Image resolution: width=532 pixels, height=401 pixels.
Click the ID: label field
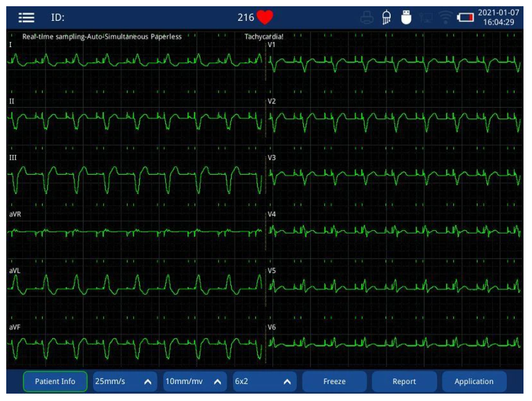coord(58,17)
